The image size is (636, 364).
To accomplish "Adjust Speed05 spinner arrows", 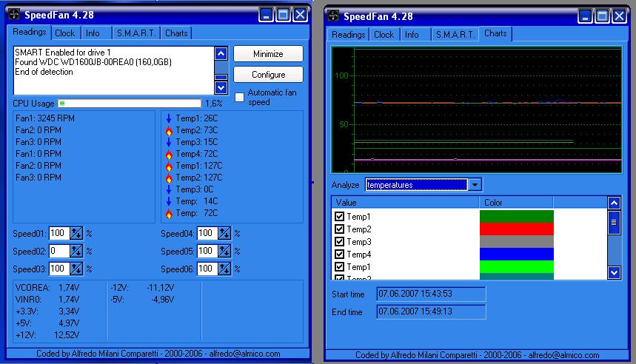I will (x=224, y=252).
